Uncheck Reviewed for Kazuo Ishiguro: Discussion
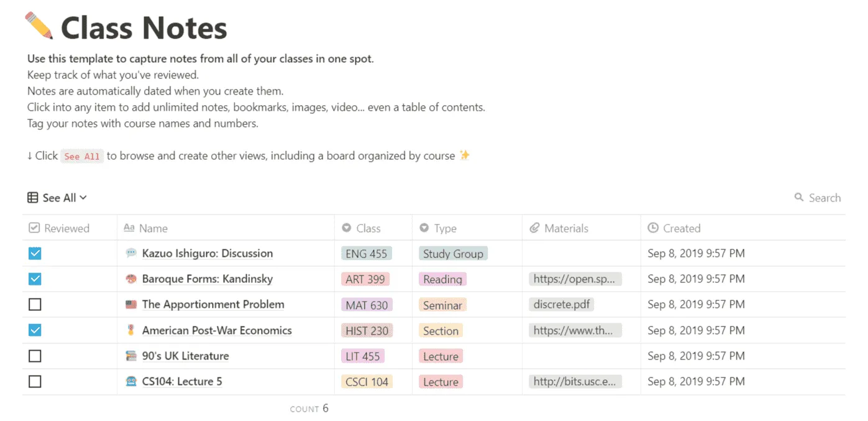 pyautogui.click(x=35, y=253)
